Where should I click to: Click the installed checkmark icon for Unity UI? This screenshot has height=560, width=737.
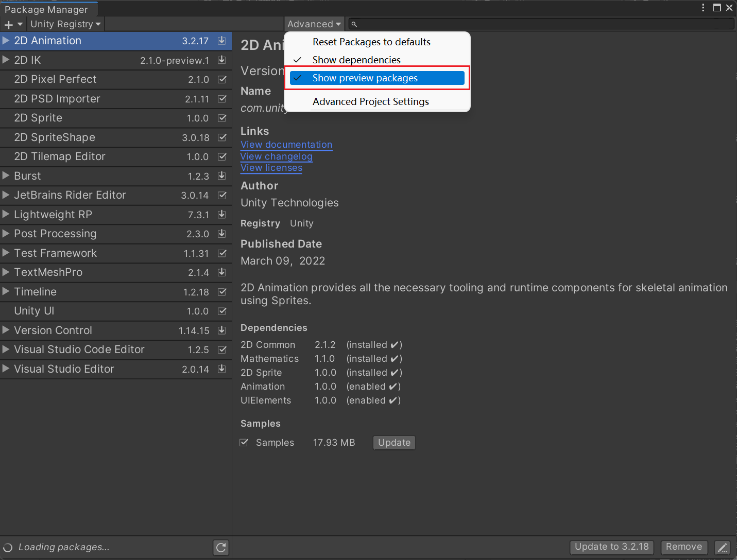point(222,311)
